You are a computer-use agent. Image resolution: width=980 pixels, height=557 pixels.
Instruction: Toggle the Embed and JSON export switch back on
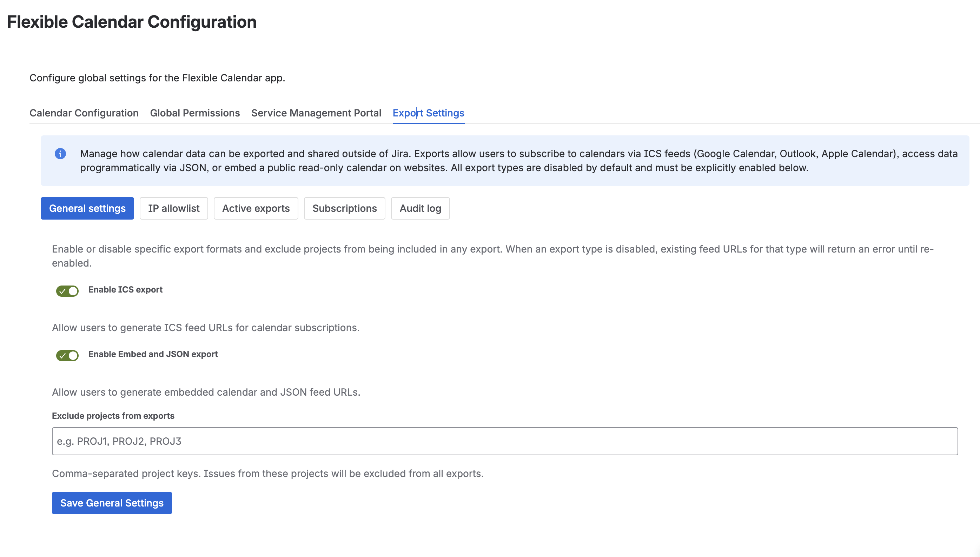pyautogui.click(x=67, y=356)
